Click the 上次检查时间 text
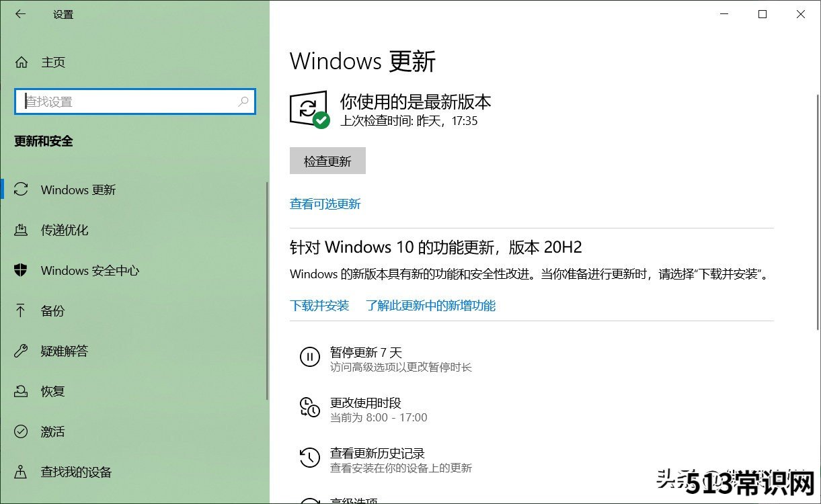821x504 pixels. click(x=409, y=121)
